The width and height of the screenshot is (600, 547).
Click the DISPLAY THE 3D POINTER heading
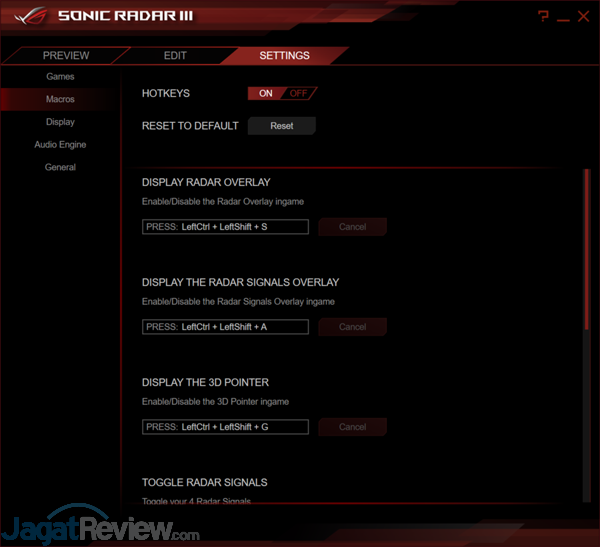[205, 382]
